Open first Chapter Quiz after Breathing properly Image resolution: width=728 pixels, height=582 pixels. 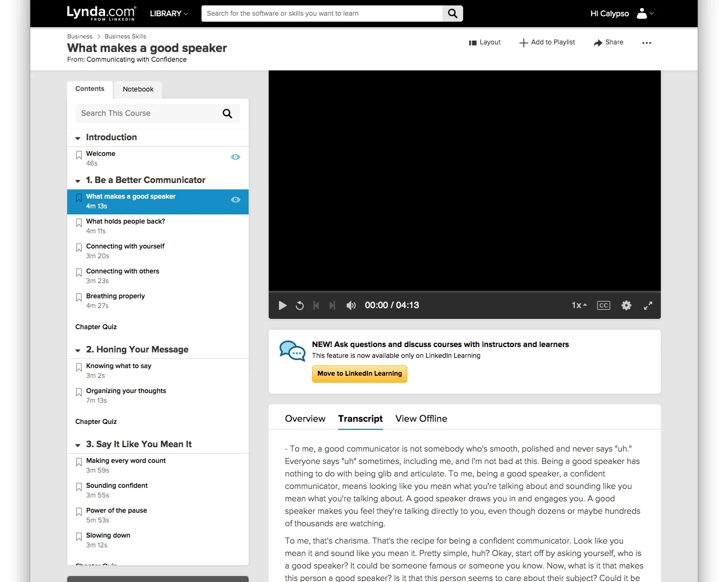(x=96, y=327)
